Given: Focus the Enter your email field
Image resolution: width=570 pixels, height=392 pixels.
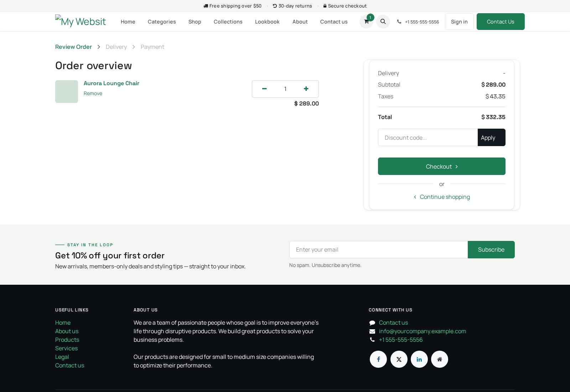Looking at the screenshot, I should [x=378, y=249].
